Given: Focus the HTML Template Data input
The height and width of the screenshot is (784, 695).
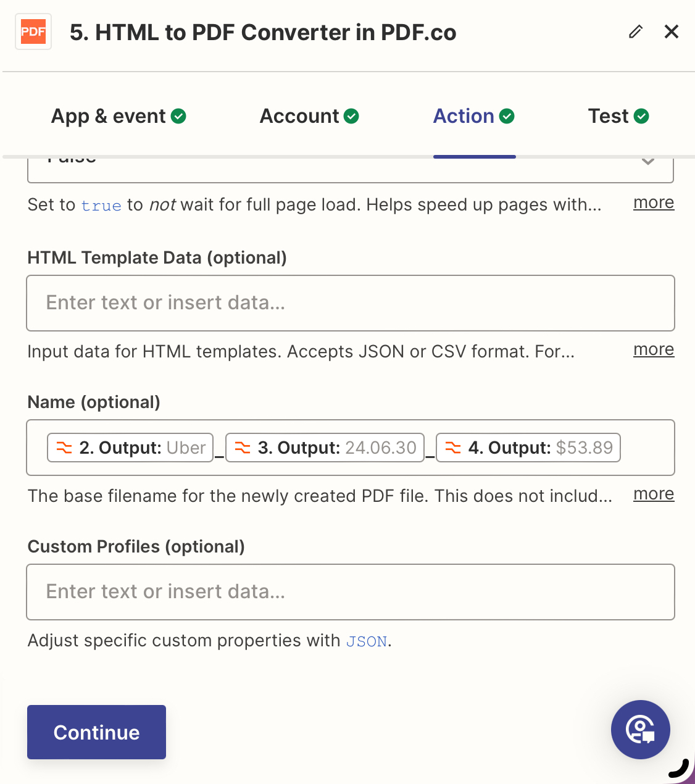Looking at the screenshot, I should click(351, 303).
